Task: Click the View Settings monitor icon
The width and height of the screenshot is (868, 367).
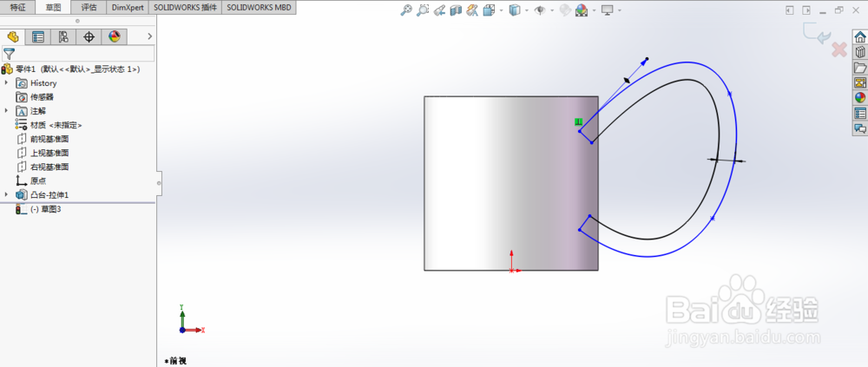Action: pos(608,10)
